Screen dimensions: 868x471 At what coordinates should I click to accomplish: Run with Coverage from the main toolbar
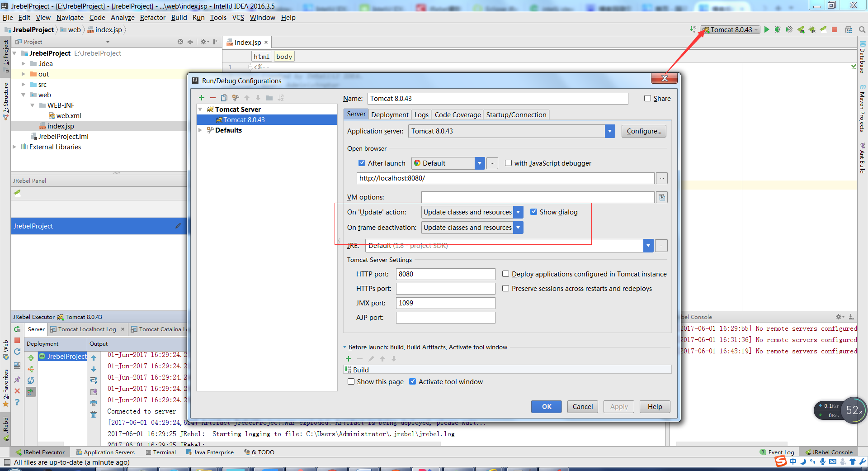point(789,29)
